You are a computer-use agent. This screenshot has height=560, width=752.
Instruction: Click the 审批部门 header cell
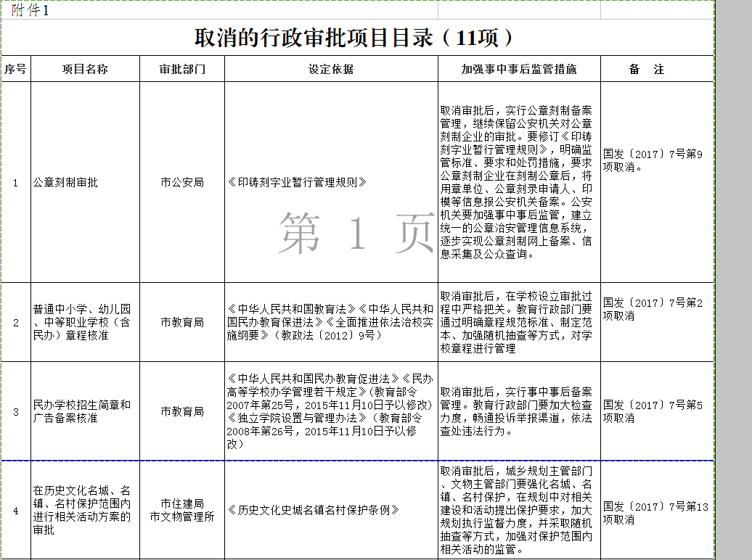pos(182,69)
